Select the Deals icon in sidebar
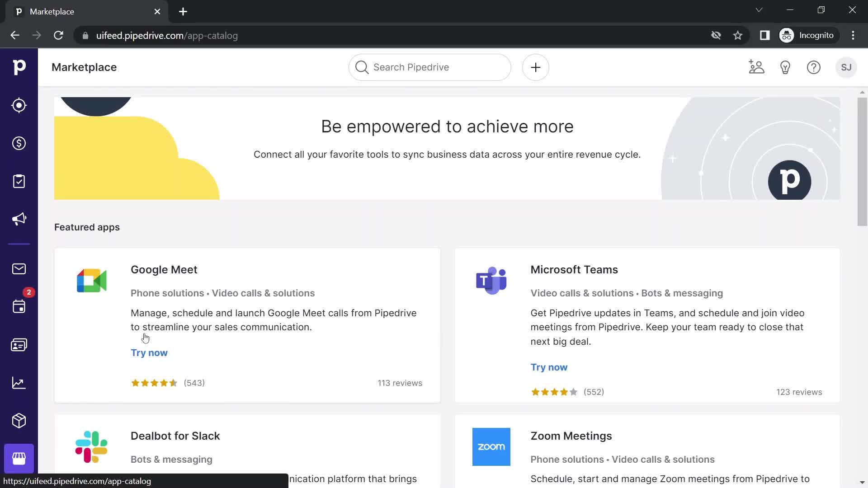This screenshot has width=868, height=488. point(19,144)
